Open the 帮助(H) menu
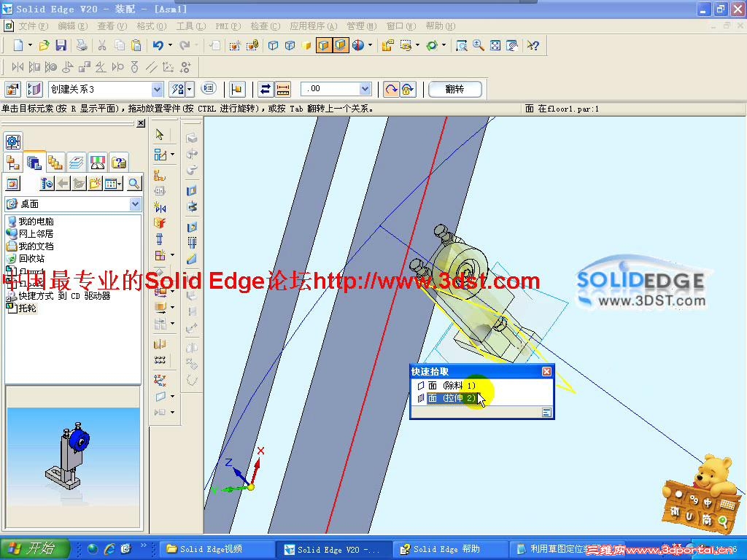Screen dimensions: 747x560 [x=440, y=26]
